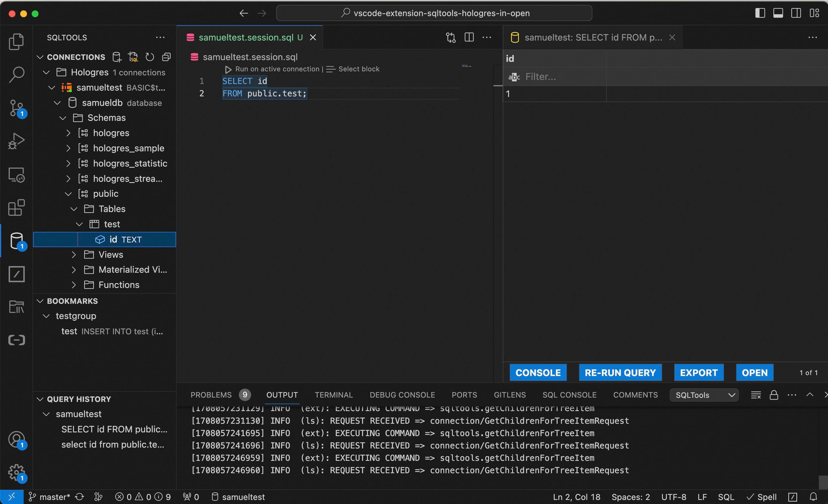Click the refresh connections icon in SQLTOOLS

click(x=150, y=57)
